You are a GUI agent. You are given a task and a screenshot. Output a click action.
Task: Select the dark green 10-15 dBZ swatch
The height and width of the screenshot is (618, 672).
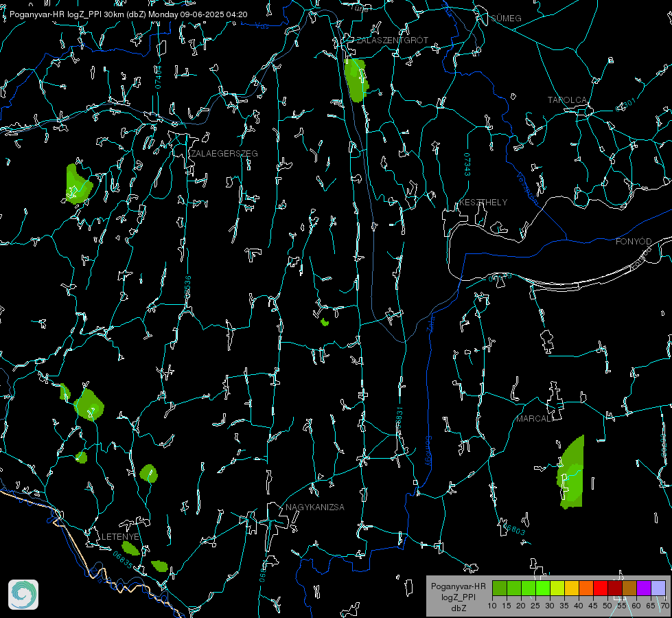coord(500,588)
